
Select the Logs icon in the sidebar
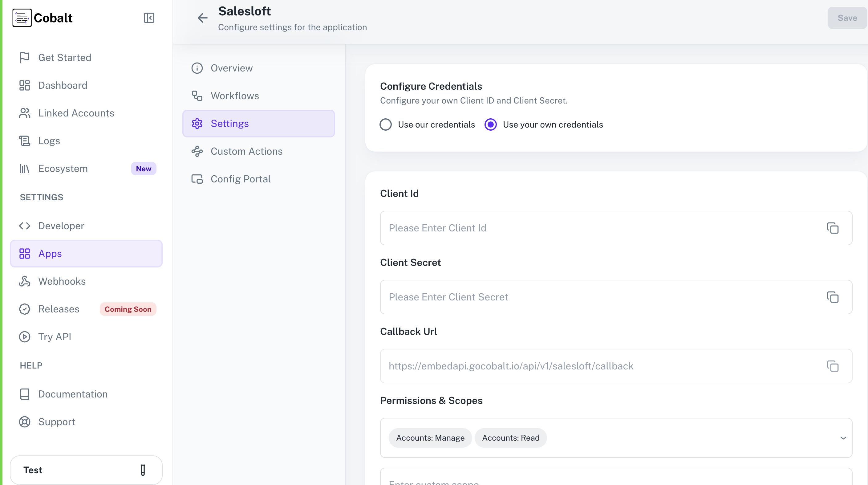pyautogui.click(x=24, y=141)
